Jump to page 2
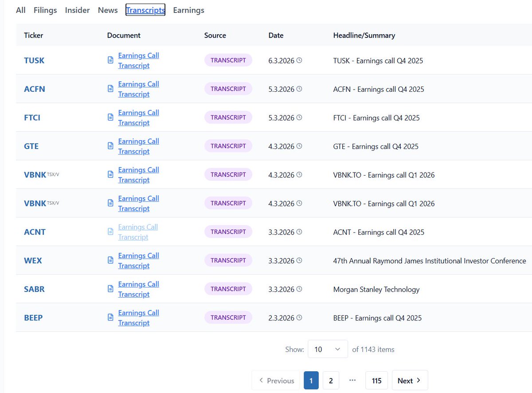The image size is (532, 393). click(331, 381)
